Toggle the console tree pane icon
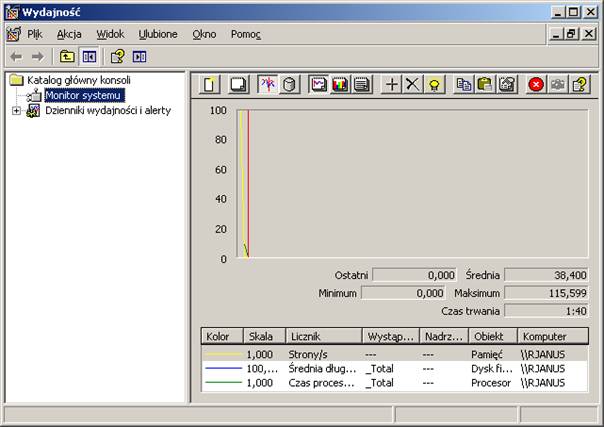This screenshot has height=427, width=604. click(x=89, y=57)
